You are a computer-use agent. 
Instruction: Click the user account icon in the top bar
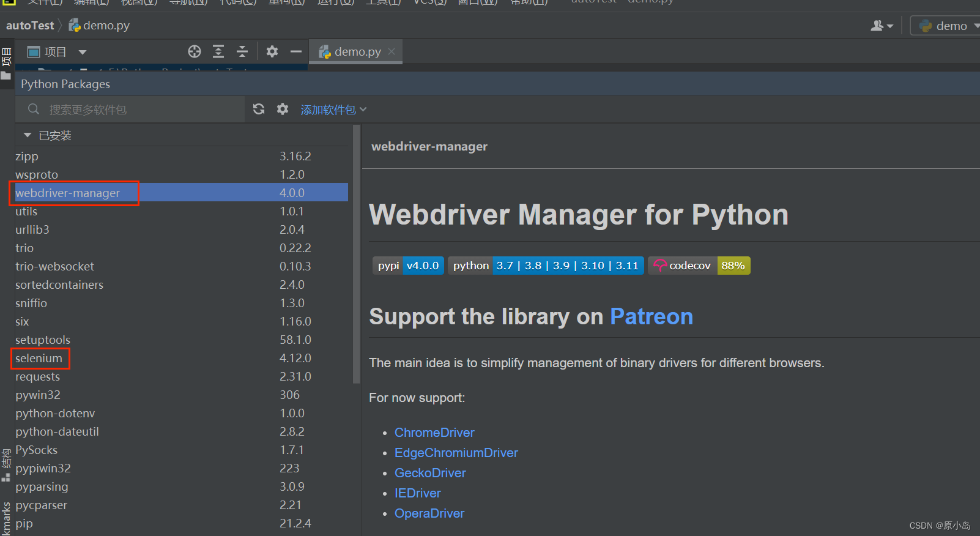[882, 26]
